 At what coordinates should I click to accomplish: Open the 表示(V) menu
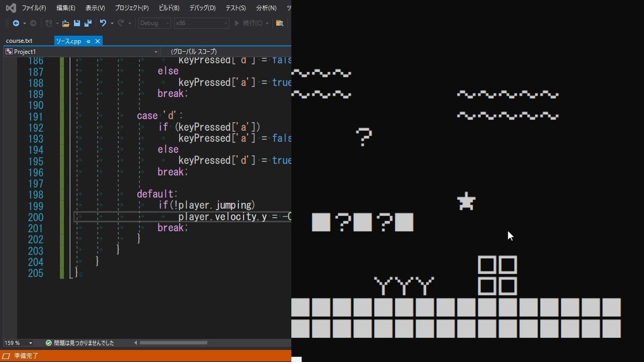95,8
